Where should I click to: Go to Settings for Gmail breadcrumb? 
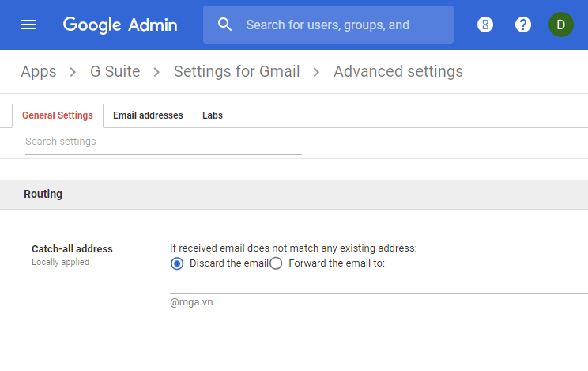pos(236,71)
